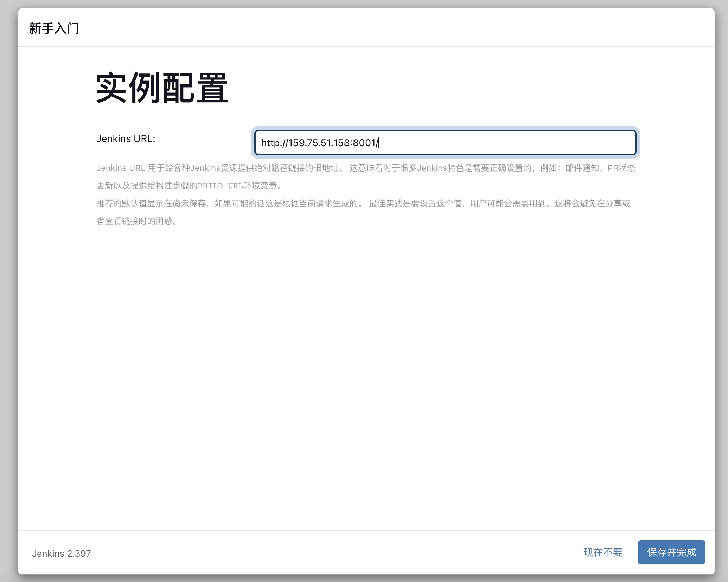Click the BUILD_URL monospace text

point(220,186)
